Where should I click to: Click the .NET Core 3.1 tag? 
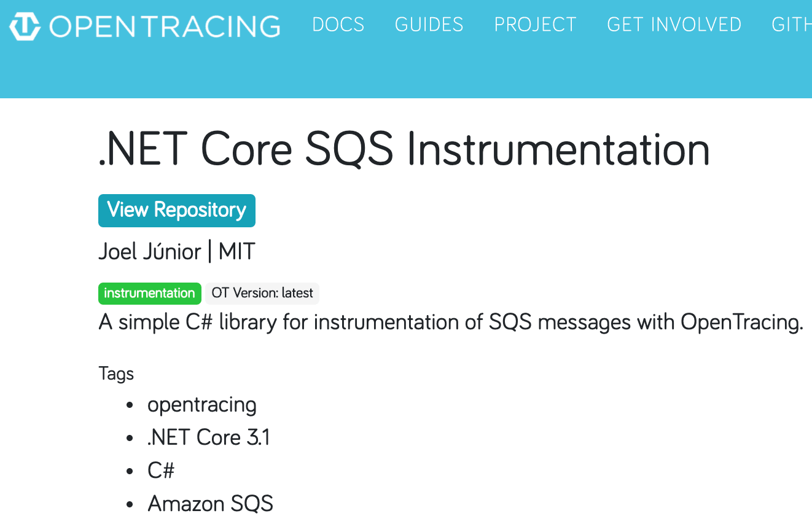209,437
